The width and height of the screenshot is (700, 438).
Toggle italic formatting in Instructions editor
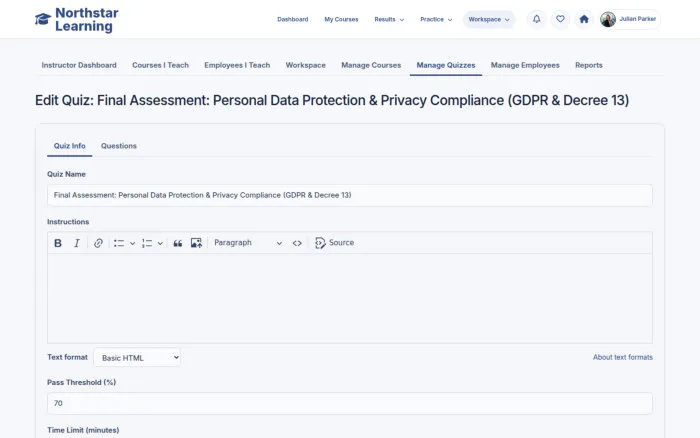[77, 243]
